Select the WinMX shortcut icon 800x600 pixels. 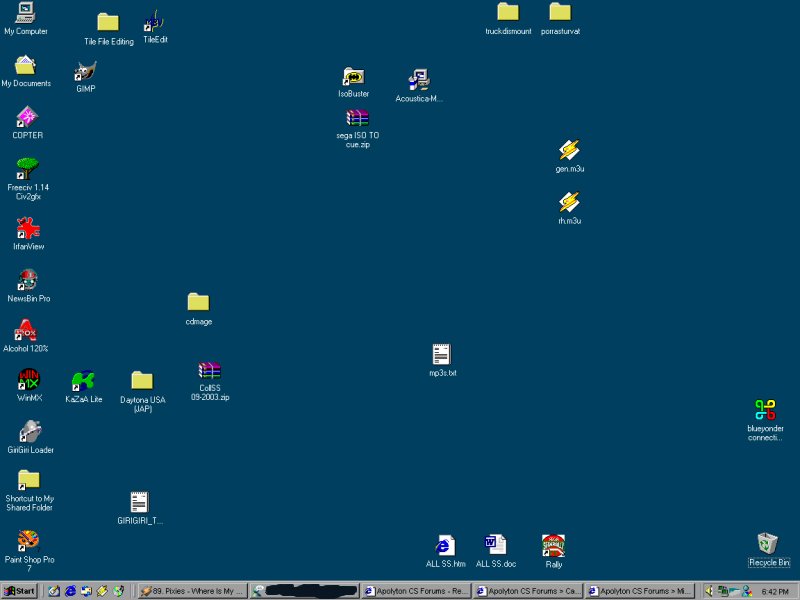tap(29, 380)
